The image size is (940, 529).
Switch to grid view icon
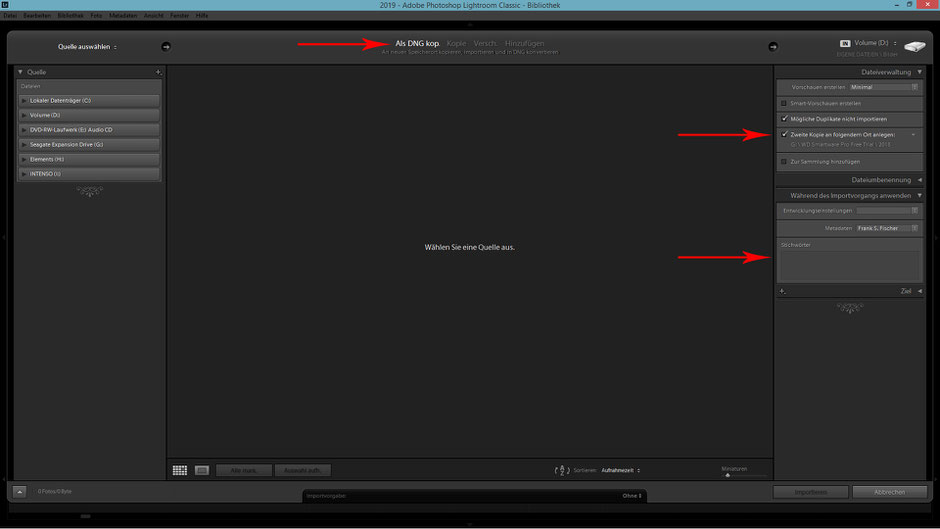tap(180, 470)
